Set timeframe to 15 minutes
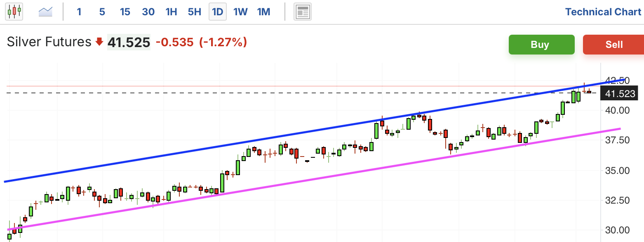This screenshot has width=644, height=242. pyautogui.click(x=125, y=12)
